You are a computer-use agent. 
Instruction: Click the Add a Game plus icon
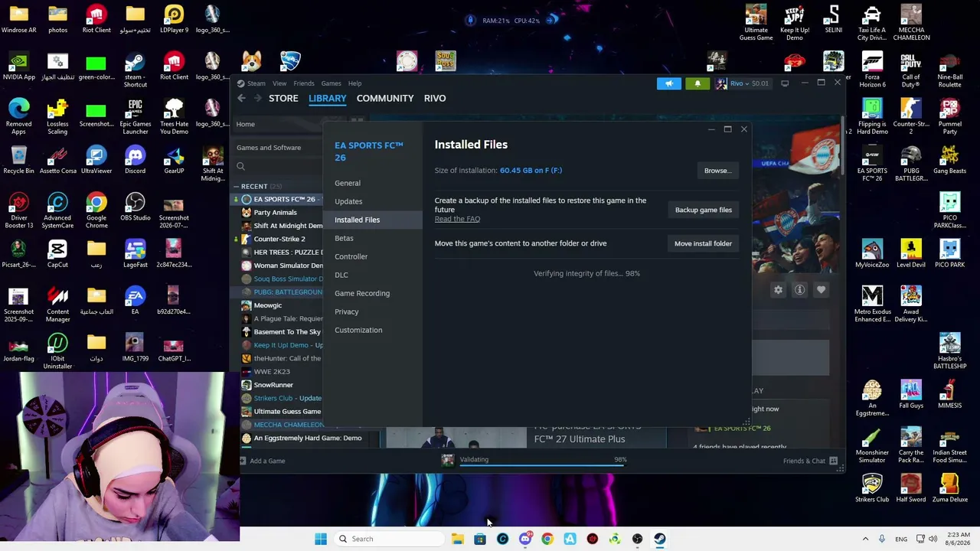(x=243, y=461)
